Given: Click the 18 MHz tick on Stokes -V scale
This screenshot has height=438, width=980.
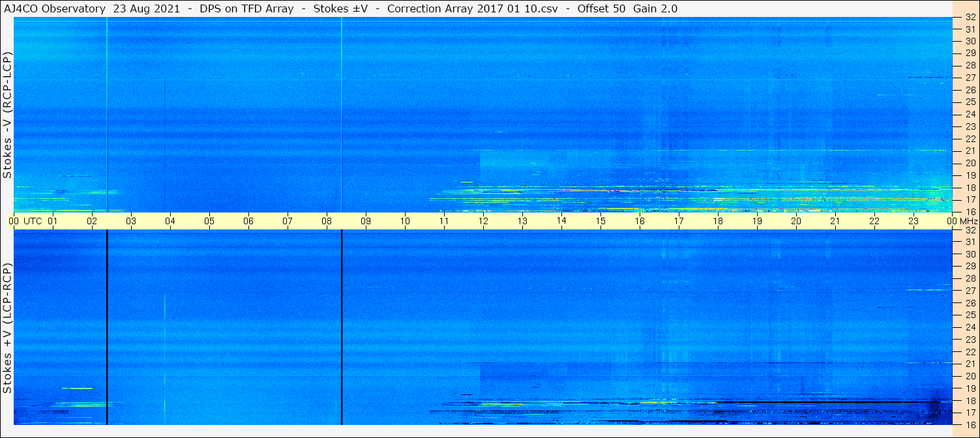Looking at the screenshot, I should tap(970, 187).
